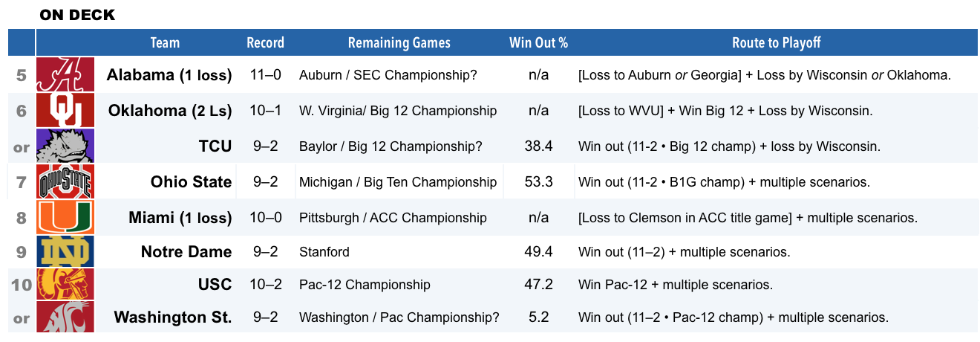Click the Alabama team logo
980x342 pixels.
pos(66,74)
